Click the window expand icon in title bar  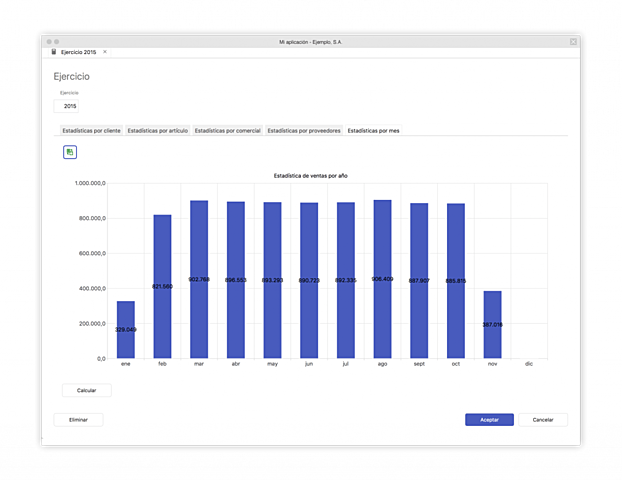pyautogui.click(x=573, y=42)
